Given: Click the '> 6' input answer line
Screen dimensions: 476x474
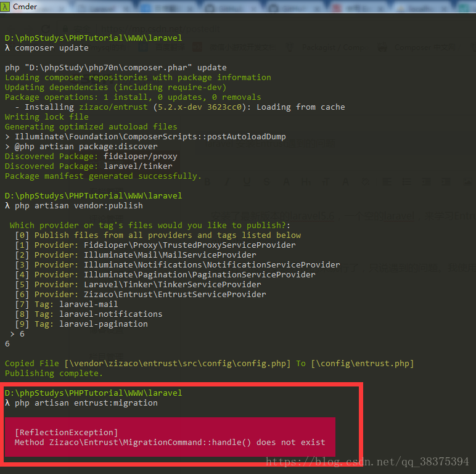Looking at the screenshot, I should pyautogui.click(x=17, y=334).
